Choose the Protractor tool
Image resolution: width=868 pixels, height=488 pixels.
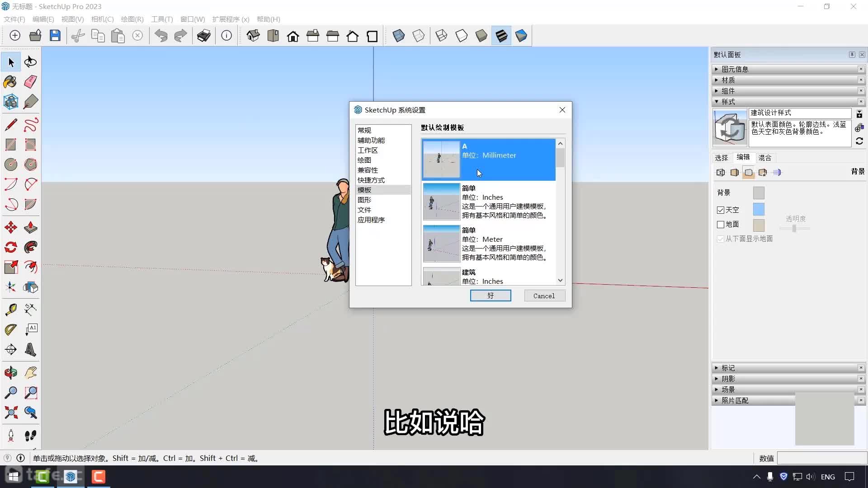[11, 329]
